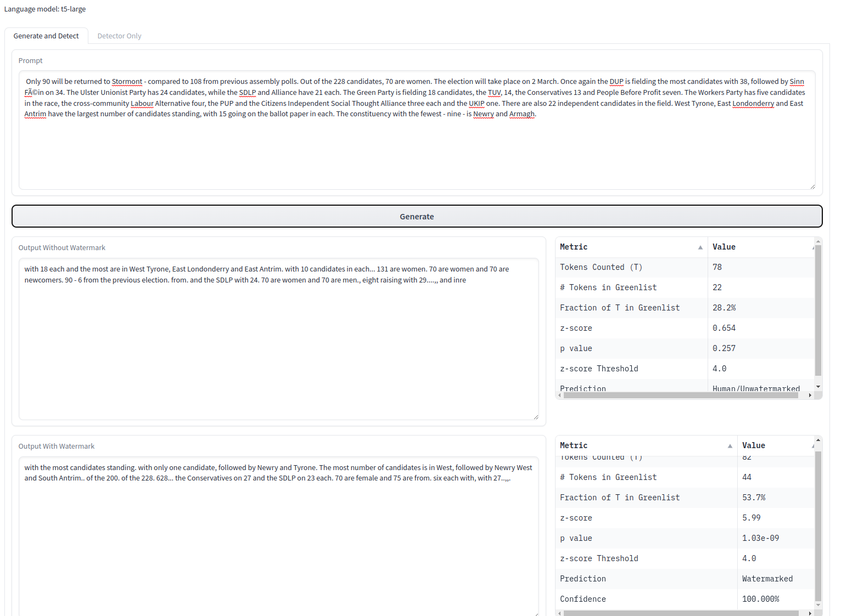Image resolution: width=841 pixels, height=616 pixels.
Task: Click value 44 for Tokens in Greenlist
Action: (747, 477)
